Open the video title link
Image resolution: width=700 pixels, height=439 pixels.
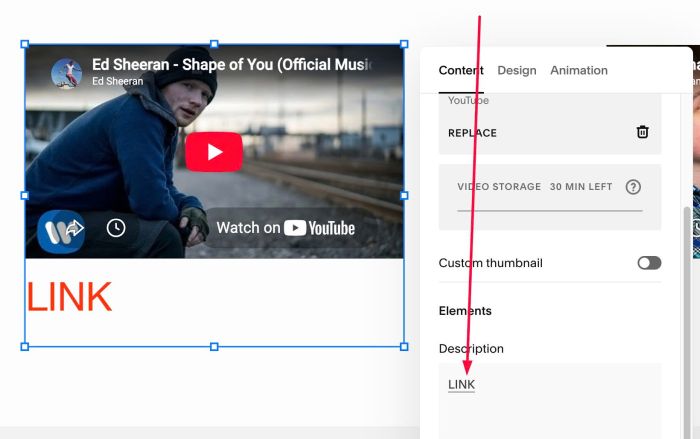point(232,64)
